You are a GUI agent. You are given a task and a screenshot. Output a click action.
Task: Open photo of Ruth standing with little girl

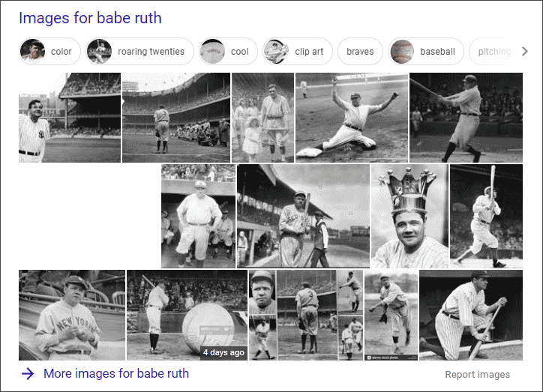pos(262,117)
